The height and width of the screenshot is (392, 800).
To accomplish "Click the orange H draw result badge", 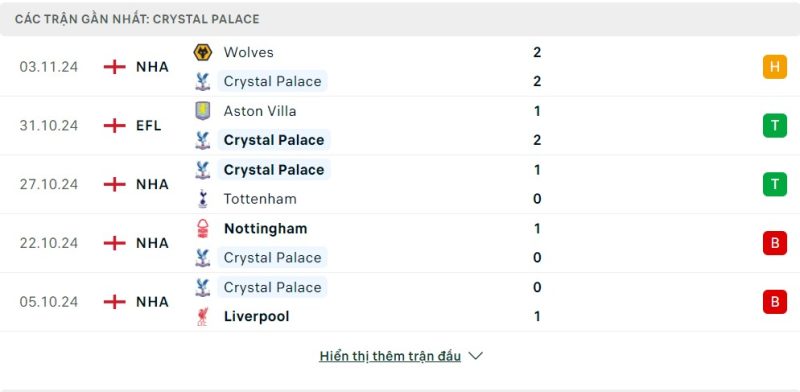I will [774, 67].
